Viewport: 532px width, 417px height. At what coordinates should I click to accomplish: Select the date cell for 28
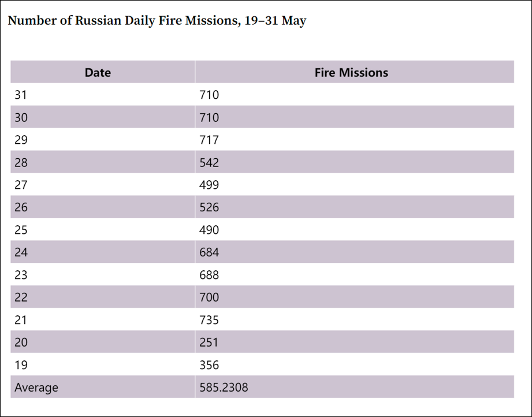point(21,162)
